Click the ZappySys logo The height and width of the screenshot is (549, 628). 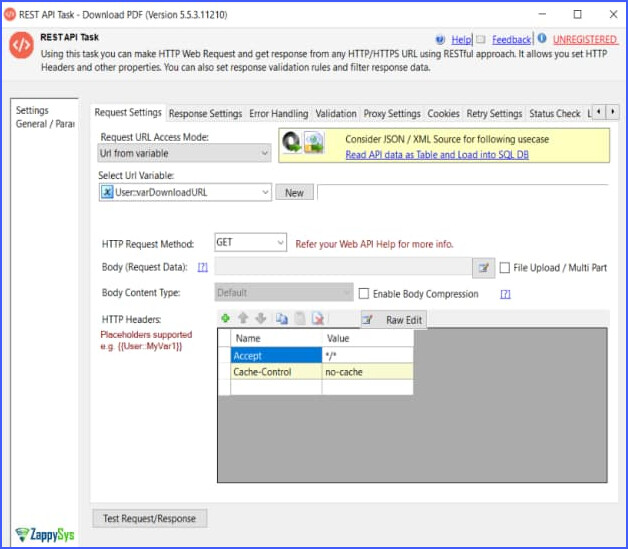[x=45, y=535]
